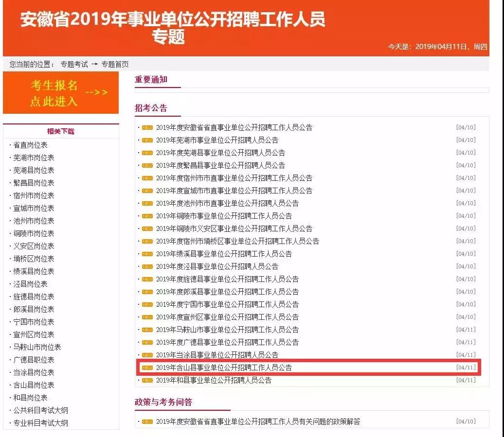Image resolution: width=504 pixels, height=437 pixels.
Task: Click NEW icon beside 政策解答 entry
Action: 147,421
